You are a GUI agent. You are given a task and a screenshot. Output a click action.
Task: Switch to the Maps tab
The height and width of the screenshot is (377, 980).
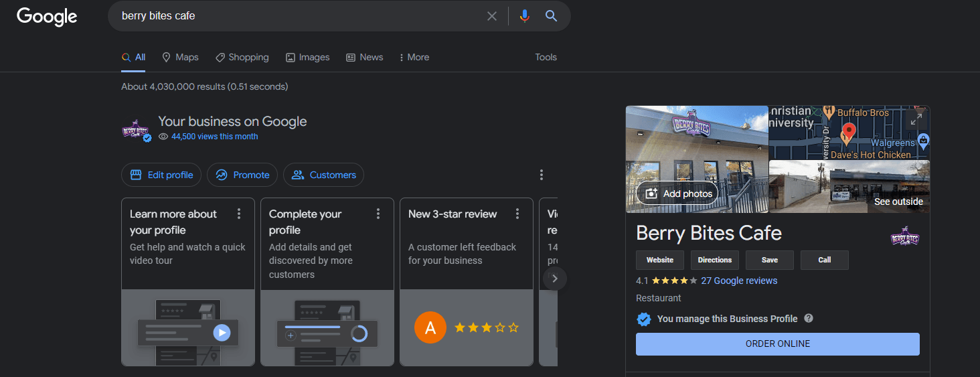tap(181, 58)
